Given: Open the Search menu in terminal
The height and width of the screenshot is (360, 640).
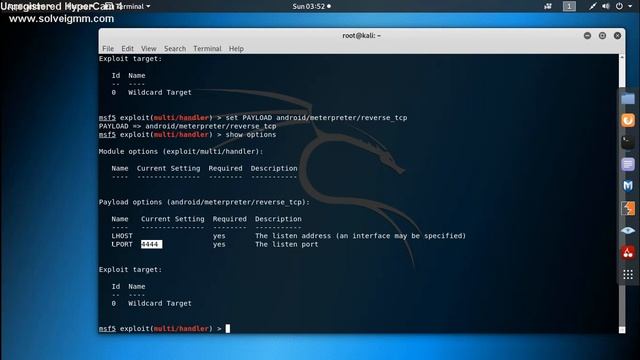Looking at the screenshot, I should (175, 49).
